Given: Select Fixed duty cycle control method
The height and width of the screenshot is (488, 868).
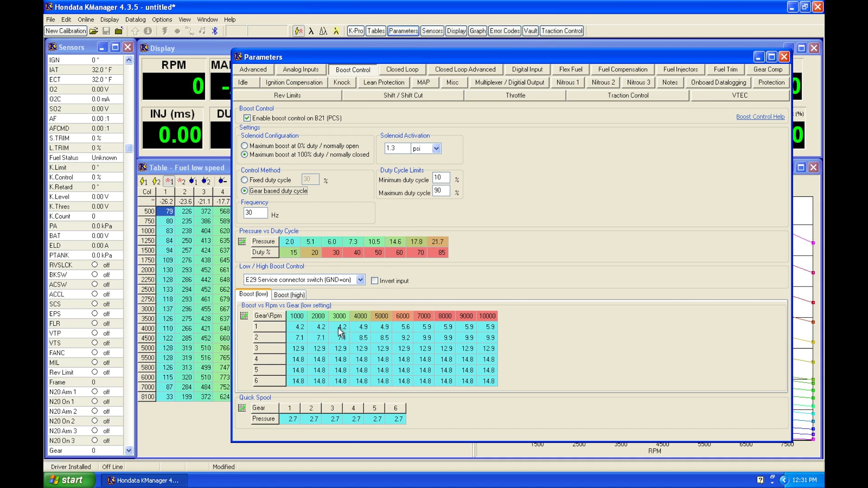Looking at the screenshot, I should tap(244, 180).
